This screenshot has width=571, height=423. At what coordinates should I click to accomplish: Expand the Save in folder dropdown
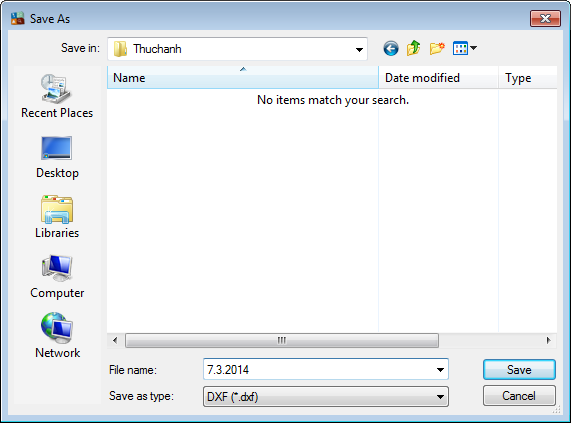[359, 50]
